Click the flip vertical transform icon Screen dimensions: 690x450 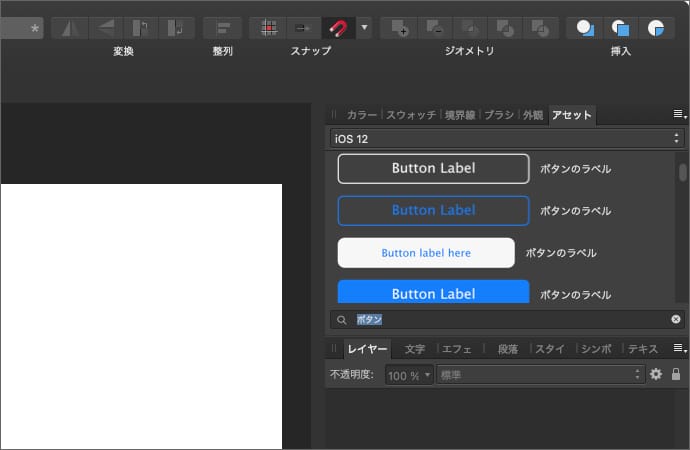pos(104,28)
